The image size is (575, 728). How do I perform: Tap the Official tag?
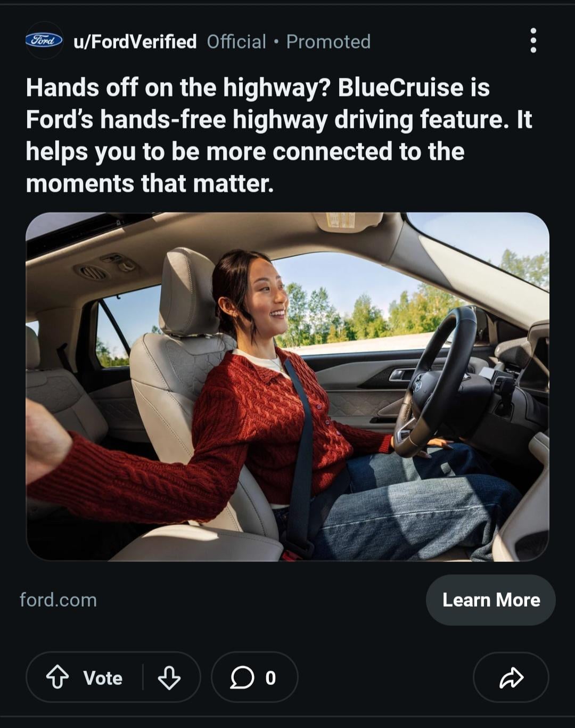point(236,42)
